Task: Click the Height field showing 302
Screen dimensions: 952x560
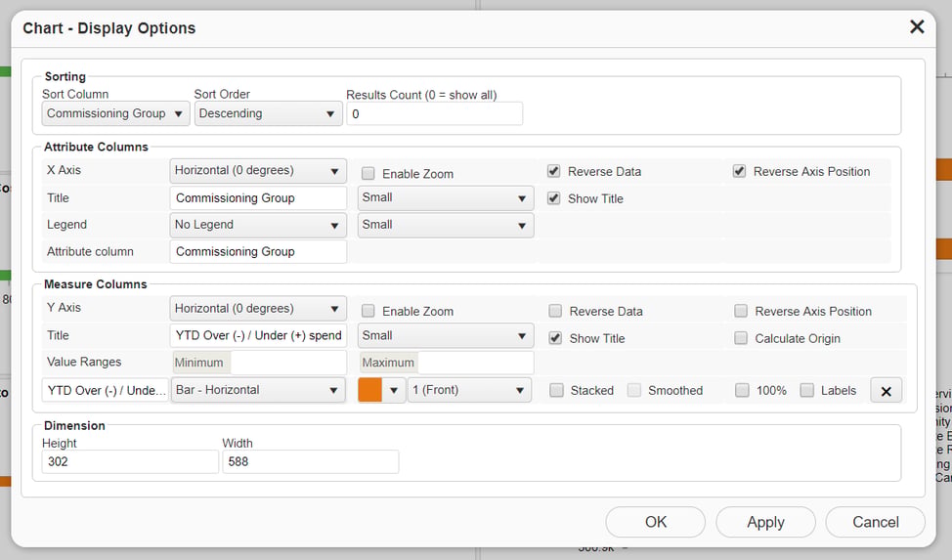Action: tap(130, 461)
